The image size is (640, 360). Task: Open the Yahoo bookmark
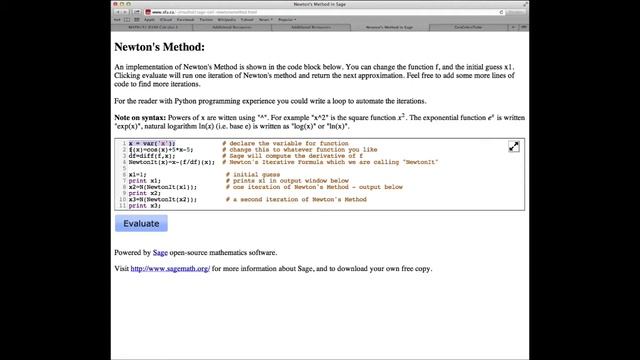(247, 20)
